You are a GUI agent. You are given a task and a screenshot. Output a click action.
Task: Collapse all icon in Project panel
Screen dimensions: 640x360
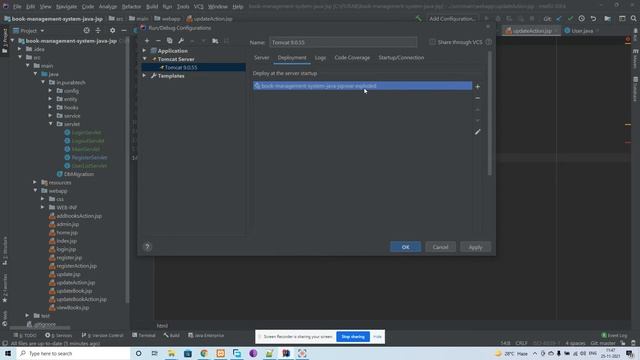point(98,31)
